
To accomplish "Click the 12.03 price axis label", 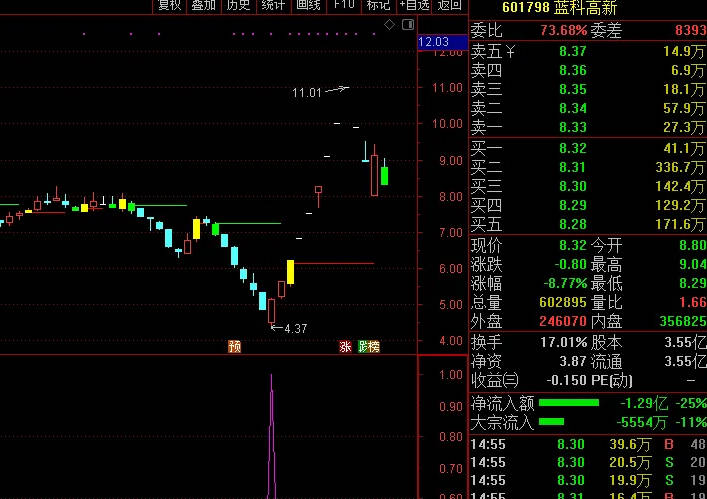I will 442,42.
